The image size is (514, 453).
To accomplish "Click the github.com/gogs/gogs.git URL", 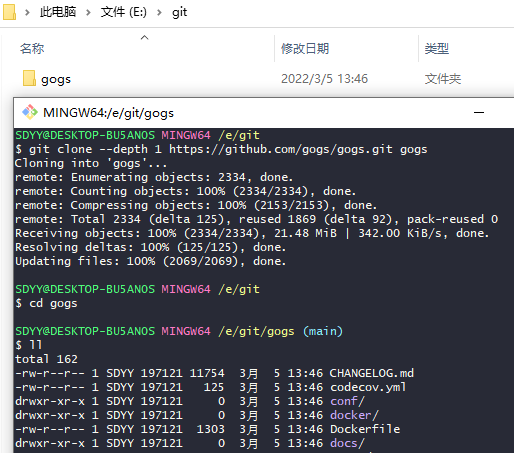I will click(x=281, y=149).
